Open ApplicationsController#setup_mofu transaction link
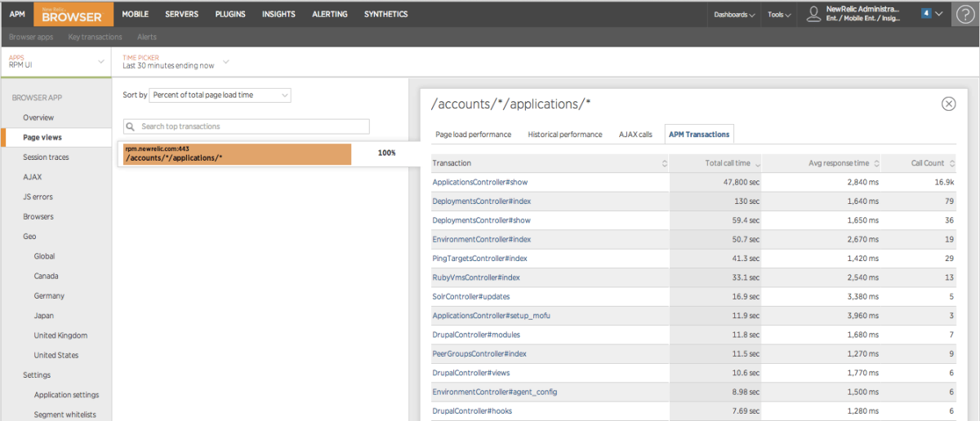980x421 pixels. click(492, 316)
